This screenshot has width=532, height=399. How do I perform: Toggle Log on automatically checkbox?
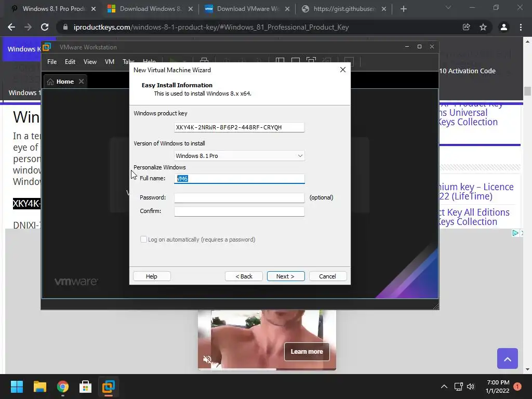[143, 239]
